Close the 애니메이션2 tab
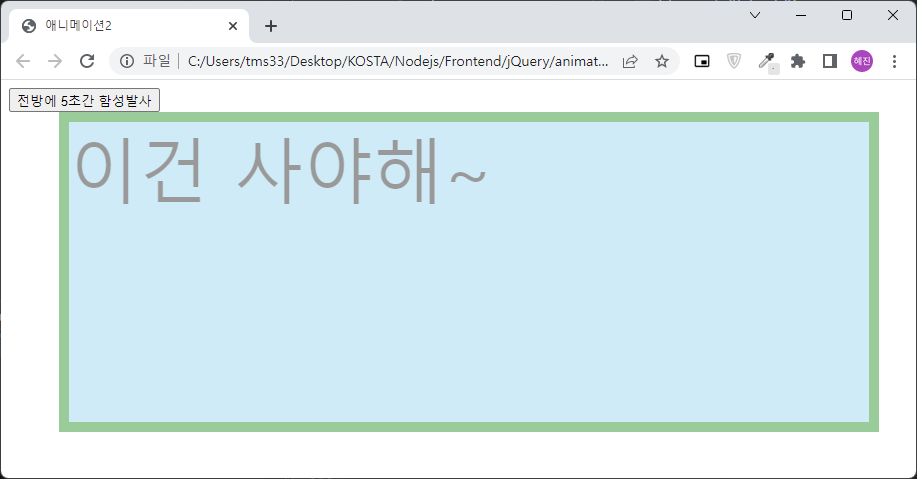 point(233,26)
